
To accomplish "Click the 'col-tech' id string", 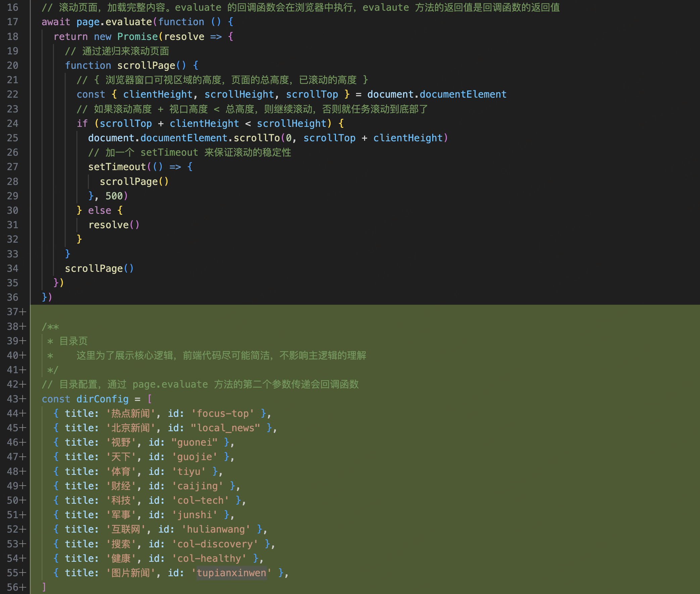I will (201, 500).
